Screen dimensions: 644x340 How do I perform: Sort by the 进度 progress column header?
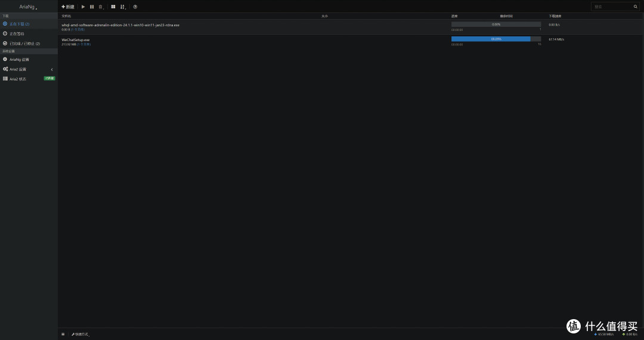pos(454,16)
